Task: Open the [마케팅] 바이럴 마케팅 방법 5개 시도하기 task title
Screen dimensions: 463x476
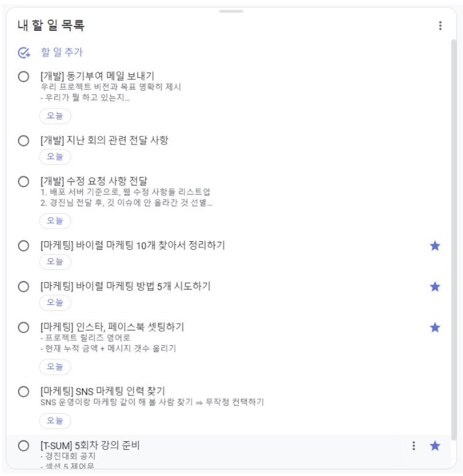Action: [125, 286]
